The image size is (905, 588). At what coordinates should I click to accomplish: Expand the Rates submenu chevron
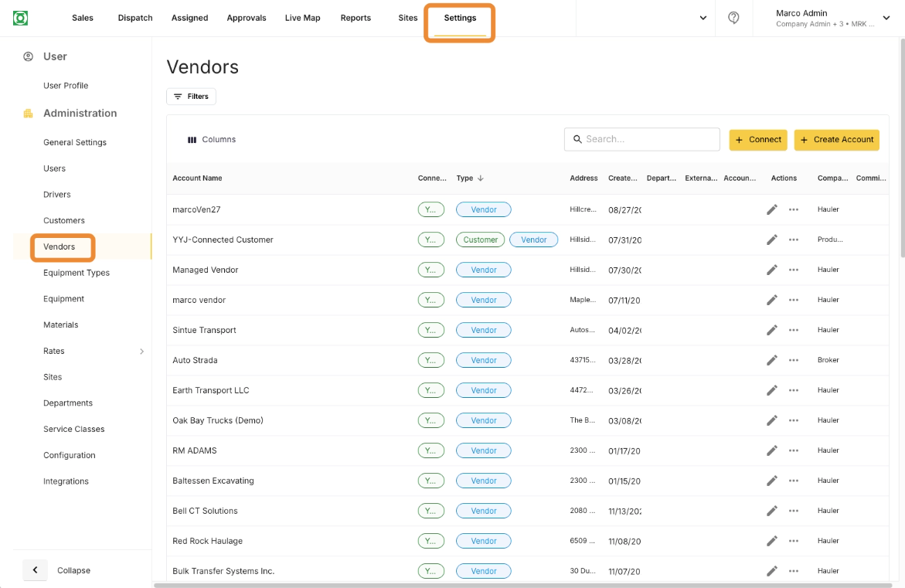coord(141,351)
